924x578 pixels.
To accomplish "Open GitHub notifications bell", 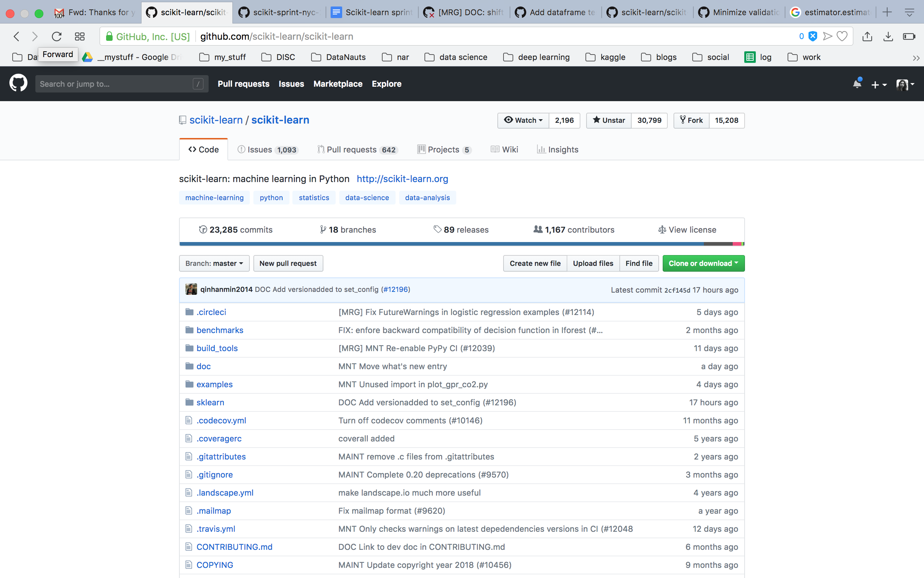I will click(857, 83).
